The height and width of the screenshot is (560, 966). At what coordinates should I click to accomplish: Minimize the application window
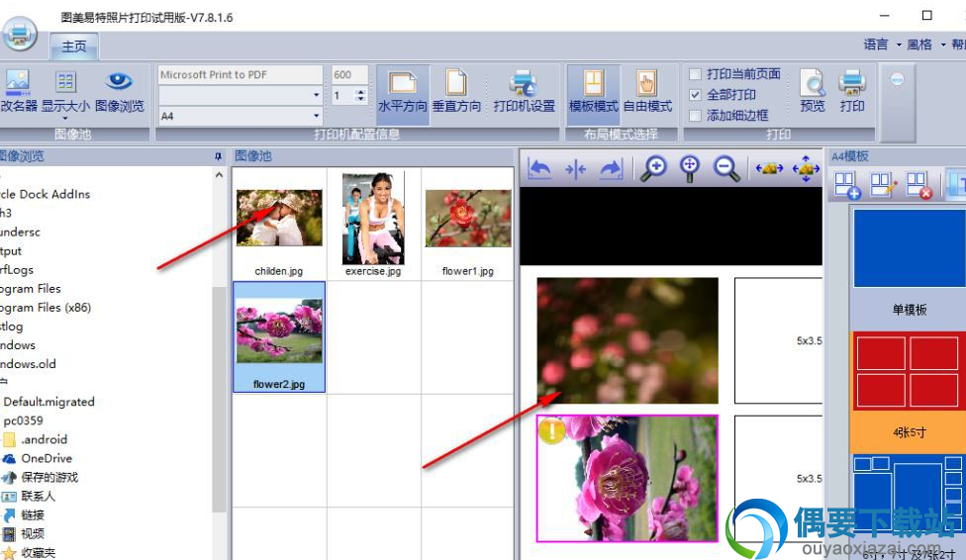click(x=885, y=16)
